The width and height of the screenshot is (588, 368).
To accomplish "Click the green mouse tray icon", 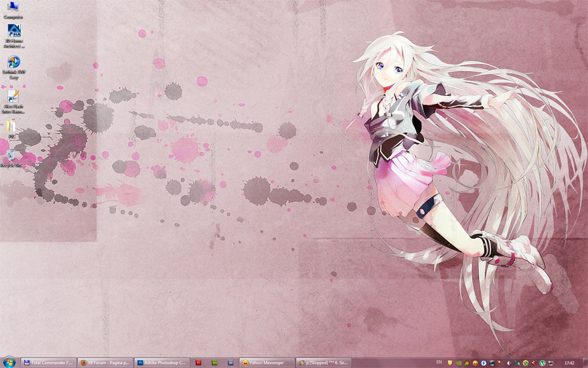I will point(517,363).
